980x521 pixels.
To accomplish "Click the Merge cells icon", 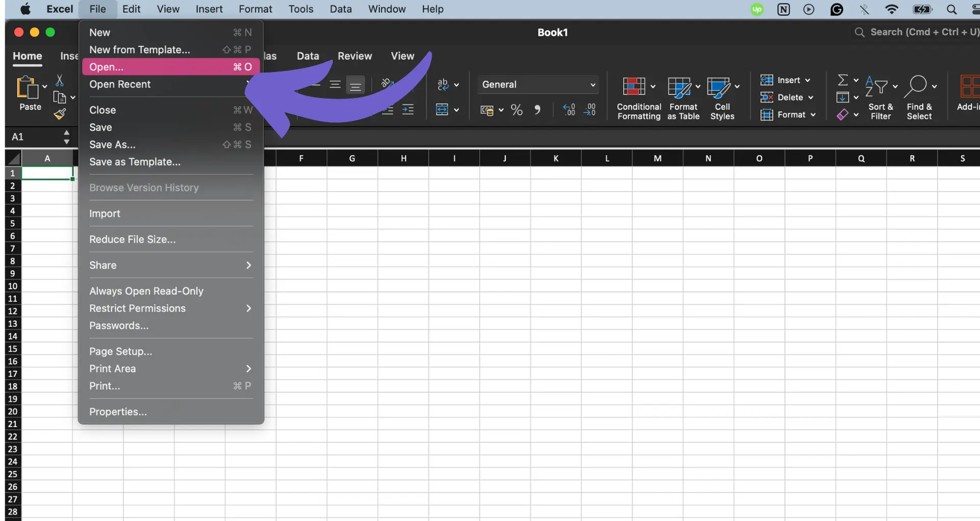I will 442,109.
